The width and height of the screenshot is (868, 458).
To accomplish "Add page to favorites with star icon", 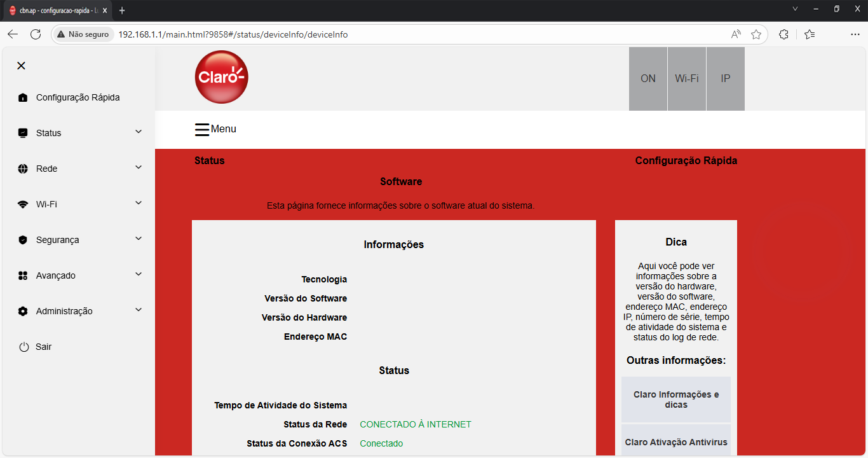I will click(756, 34).
